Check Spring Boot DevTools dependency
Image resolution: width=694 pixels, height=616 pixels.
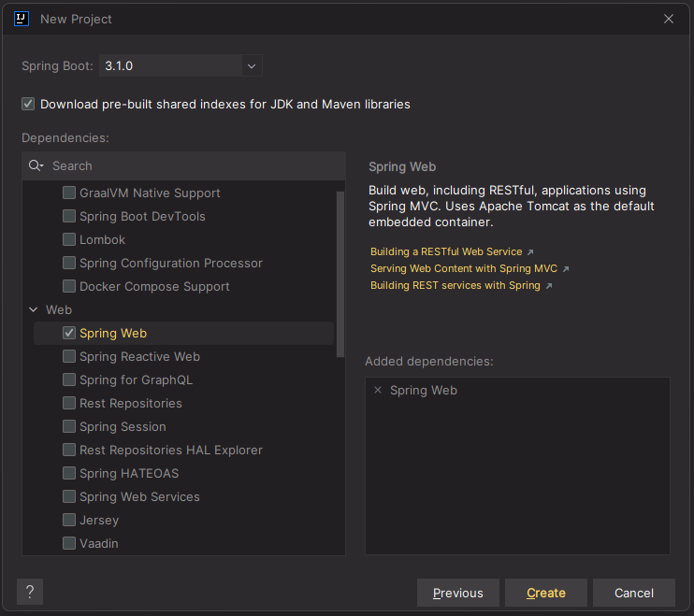(69, 216)
